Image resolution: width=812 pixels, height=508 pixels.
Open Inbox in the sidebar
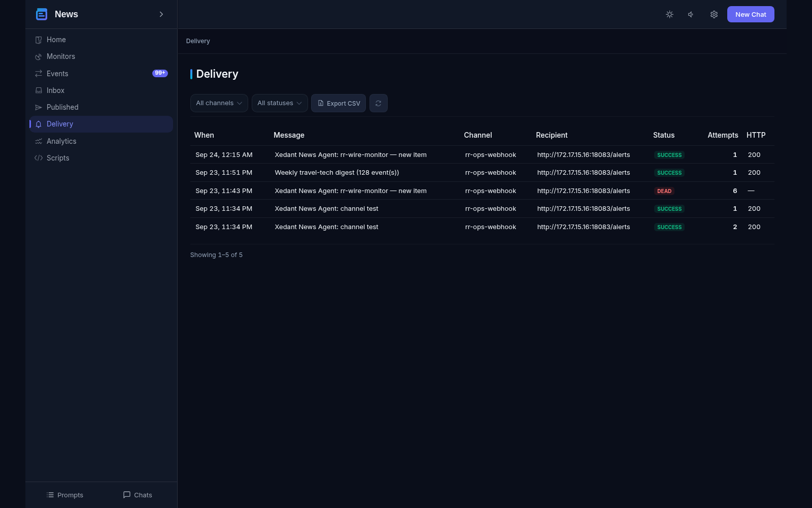[x=101, y=90]
